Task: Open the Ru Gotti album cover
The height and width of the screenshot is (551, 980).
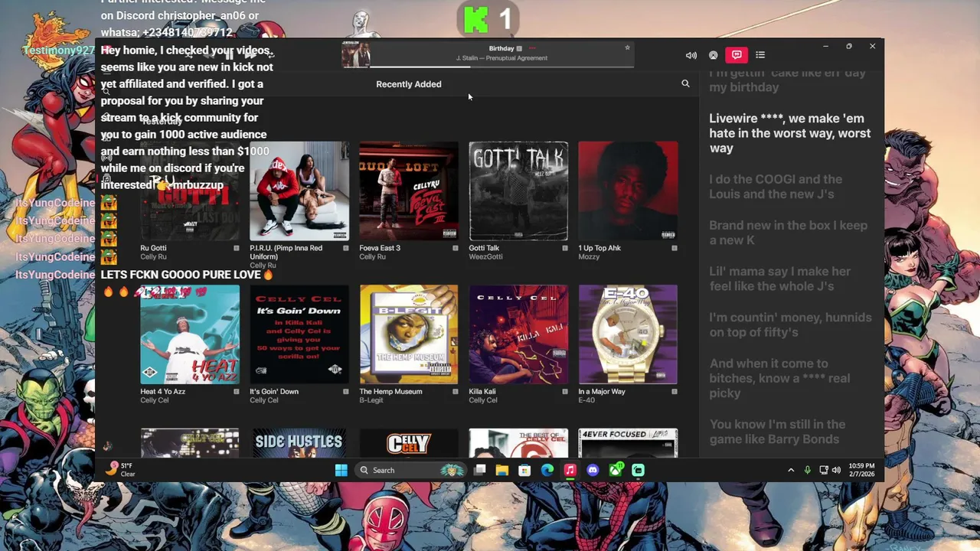Action: click(x=190, y=191)
